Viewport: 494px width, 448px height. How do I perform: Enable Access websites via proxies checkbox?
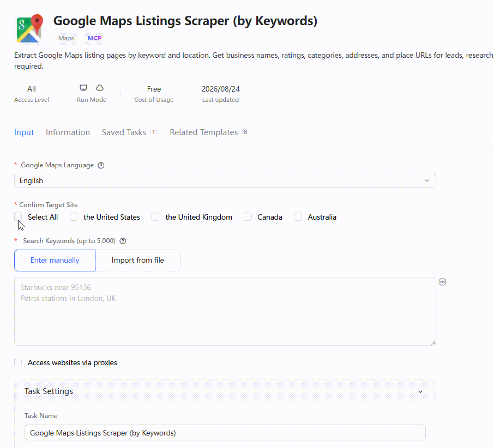click(18, 362)
